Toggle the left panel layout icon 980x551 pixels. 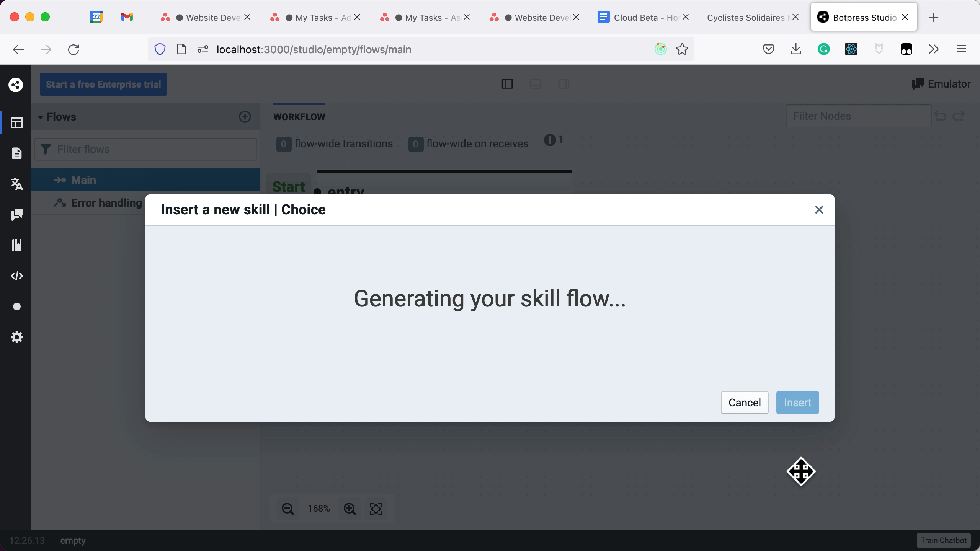point(507,84)
